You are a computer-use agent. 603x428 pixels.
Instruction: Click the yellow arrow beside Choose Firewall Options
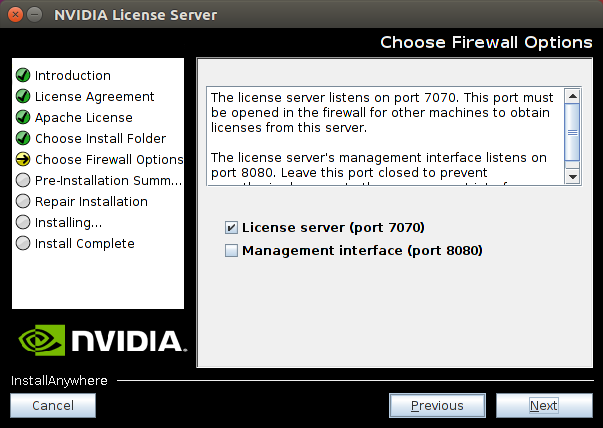23,160
